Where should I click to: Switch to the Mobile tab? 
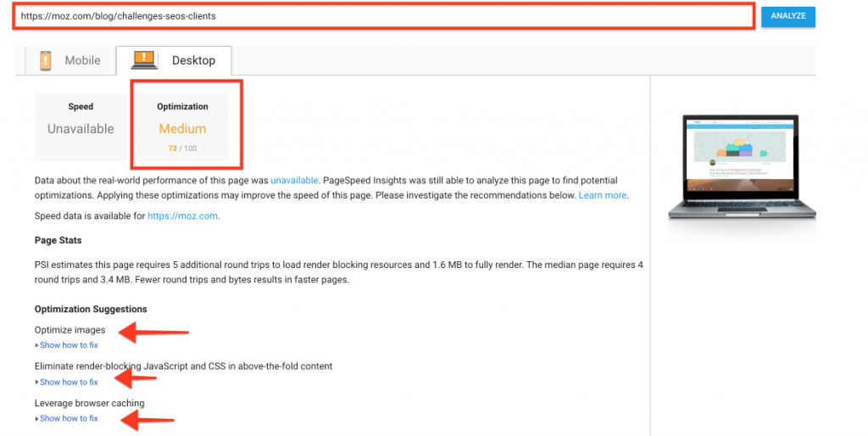(70, 60)
